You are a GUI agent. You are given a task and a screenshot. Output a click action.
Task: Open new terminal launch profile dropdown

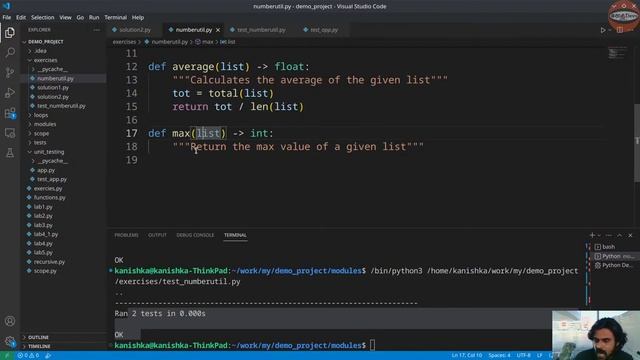[x=599, y=235]
